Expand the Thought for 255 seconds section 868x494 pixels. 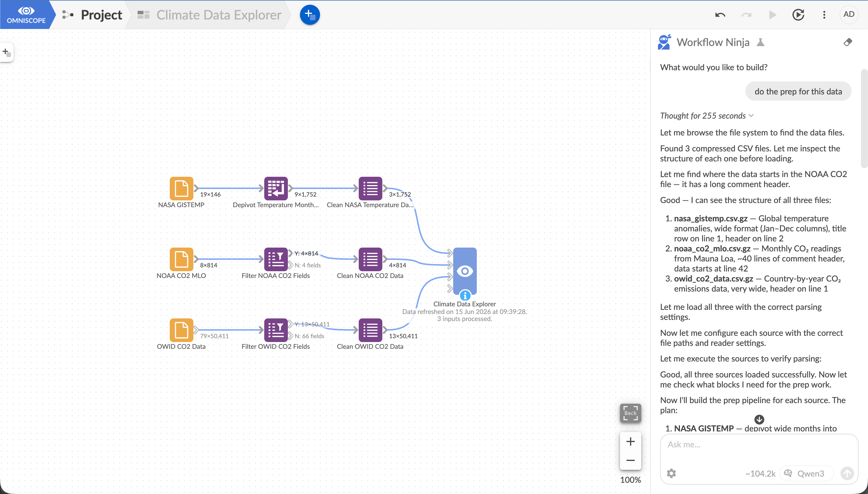(707, 116)
